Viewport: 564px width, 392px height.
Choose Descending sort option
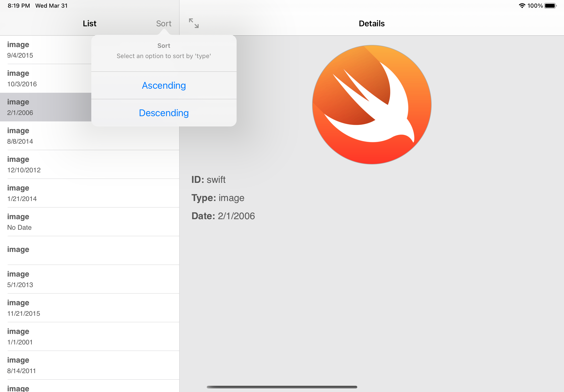tap(164, 113)
